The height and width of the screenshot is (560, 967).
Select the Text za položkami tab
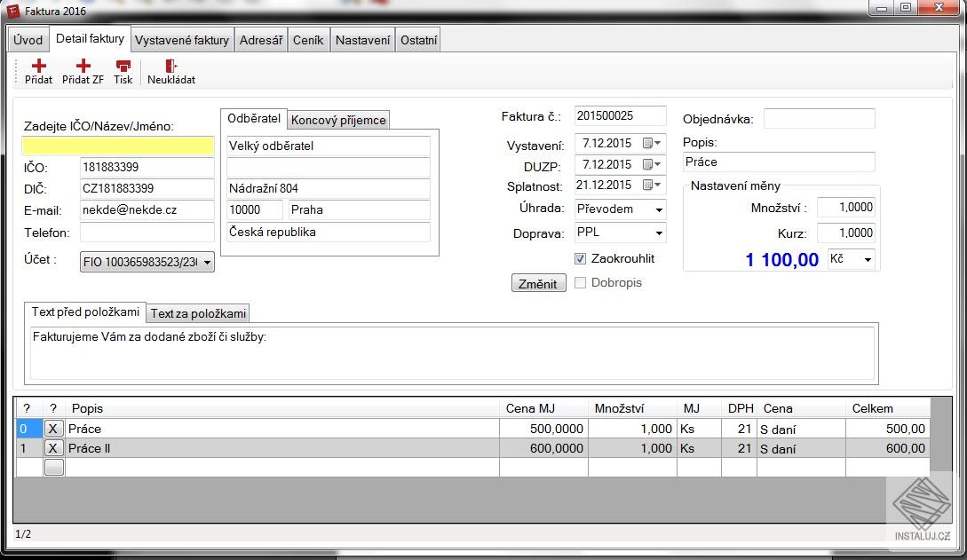pos(198,313)
